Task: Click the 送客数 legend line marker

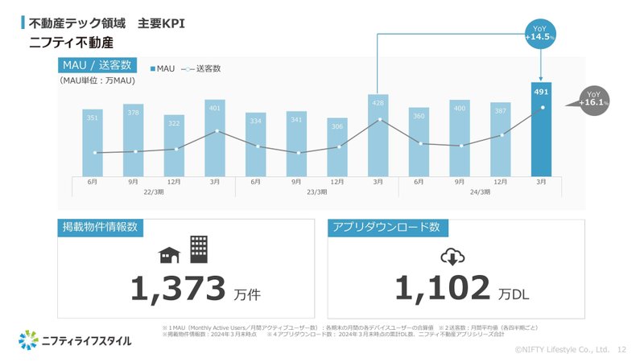Action: (188, 69)
